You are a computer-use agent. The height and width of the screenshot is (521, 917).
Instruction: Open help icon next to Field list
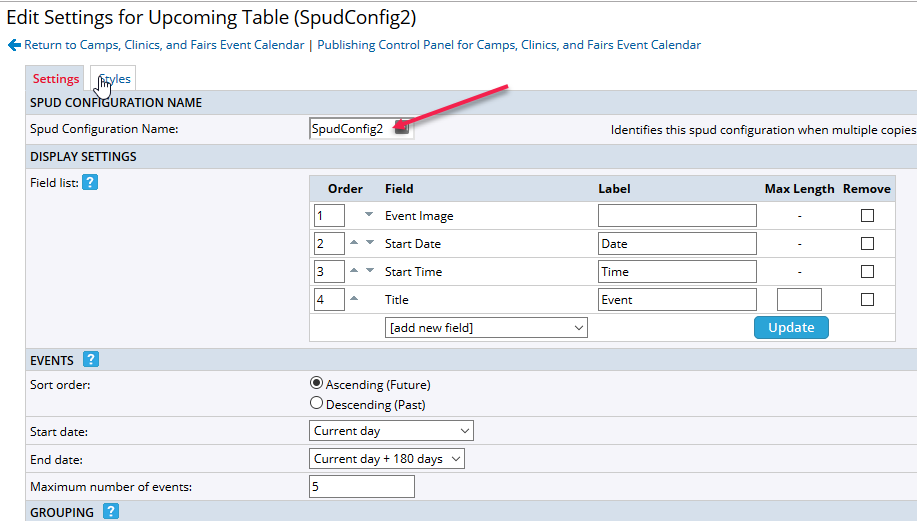[89, 182]
